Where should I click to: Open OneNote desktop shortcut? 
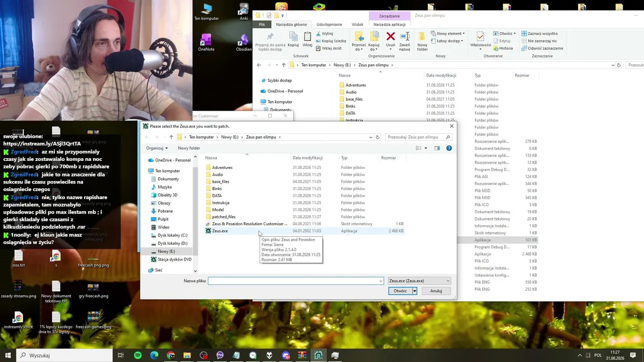pyautogui.click(x=206, y=43)
